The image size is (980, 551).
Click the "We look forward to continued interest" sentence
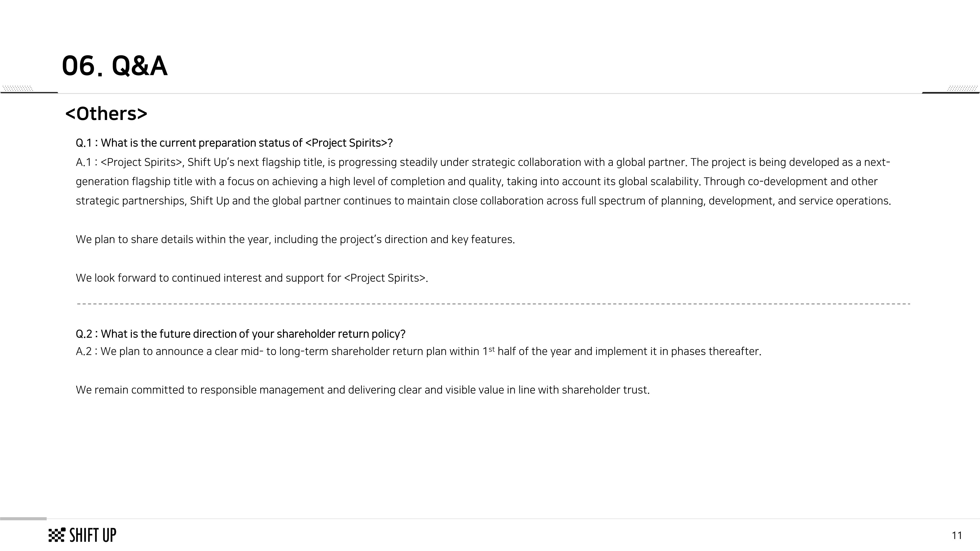[x=252, y=278]
